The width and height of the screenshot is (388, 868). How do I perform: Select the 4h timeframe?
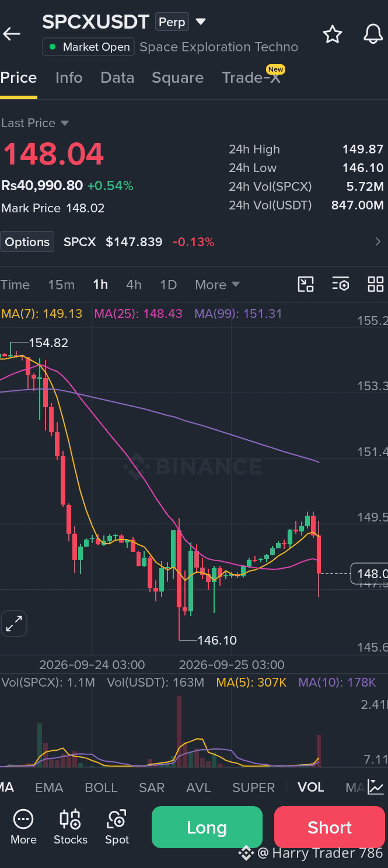[x=134, y=285]
